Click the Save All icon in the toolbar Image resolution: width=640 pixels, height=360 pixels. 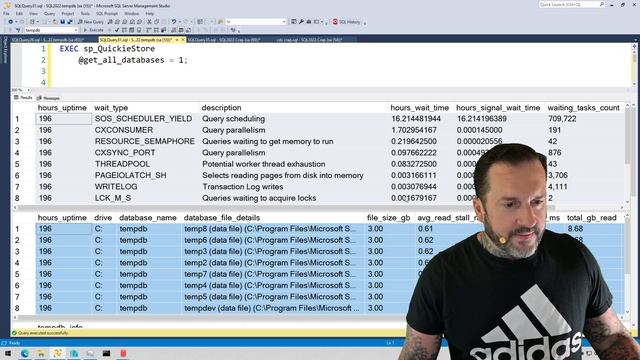[70, 22]
